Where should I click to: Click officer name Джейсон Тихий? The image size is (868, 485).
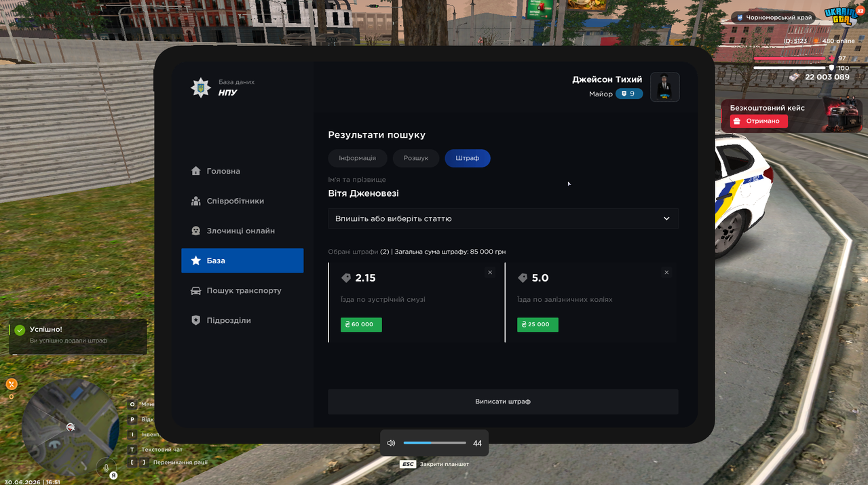point(607,80)
